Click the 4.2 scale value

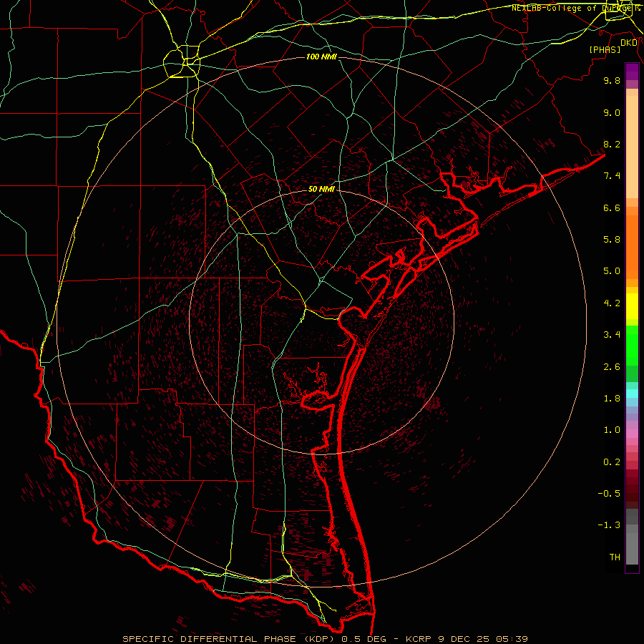click(612, 303)
